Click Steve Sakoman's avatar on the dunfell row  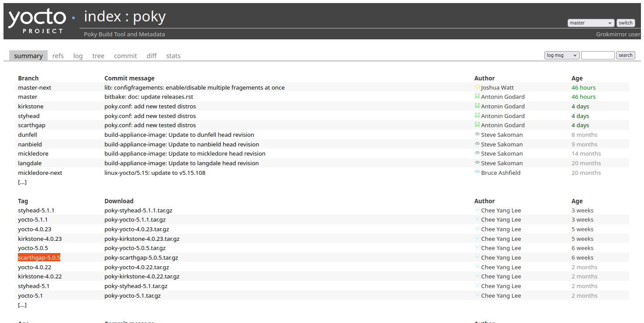pyautogui.click(x=476, y=135)
